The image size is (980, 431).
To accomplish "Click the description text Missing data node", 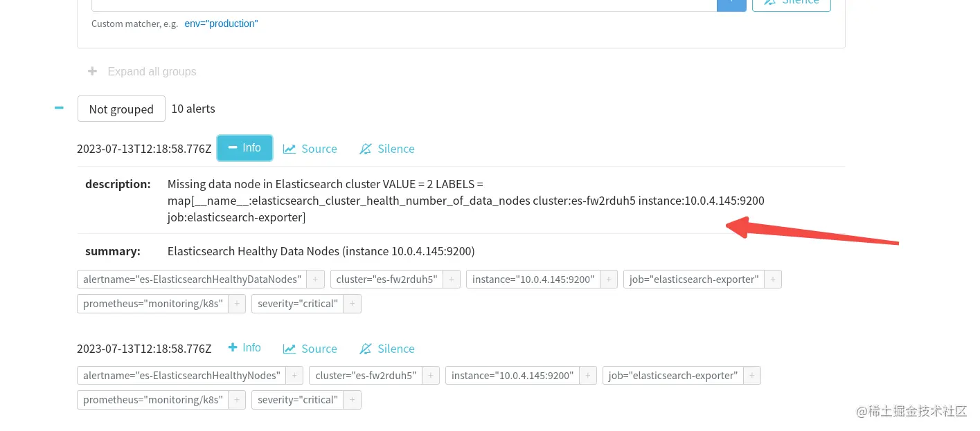I will (466, 201).
